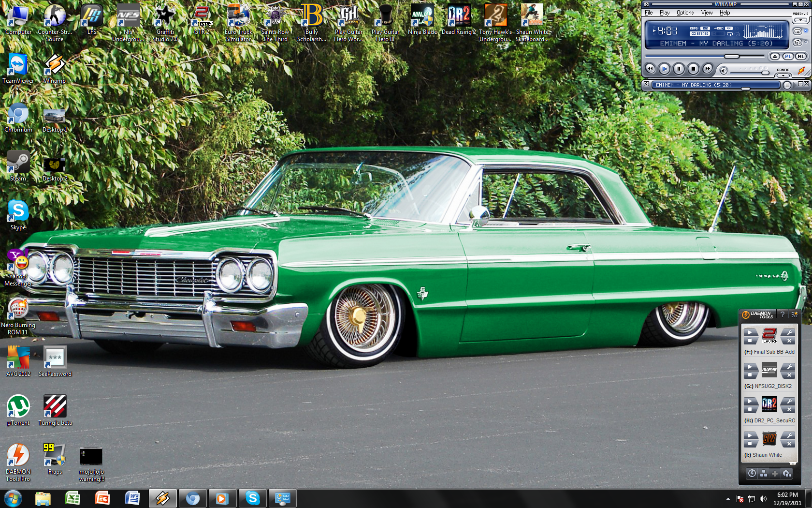Viewport: 812px width, 508px height.
Task: Open the Winamp Options menu
Action: [685, 13]
